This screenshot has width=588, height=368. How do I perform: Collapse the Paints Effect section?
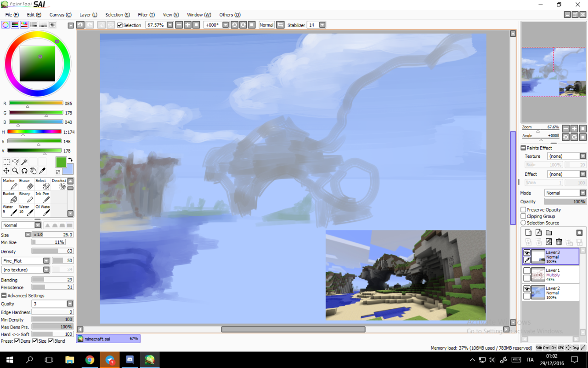click(523, 148)
